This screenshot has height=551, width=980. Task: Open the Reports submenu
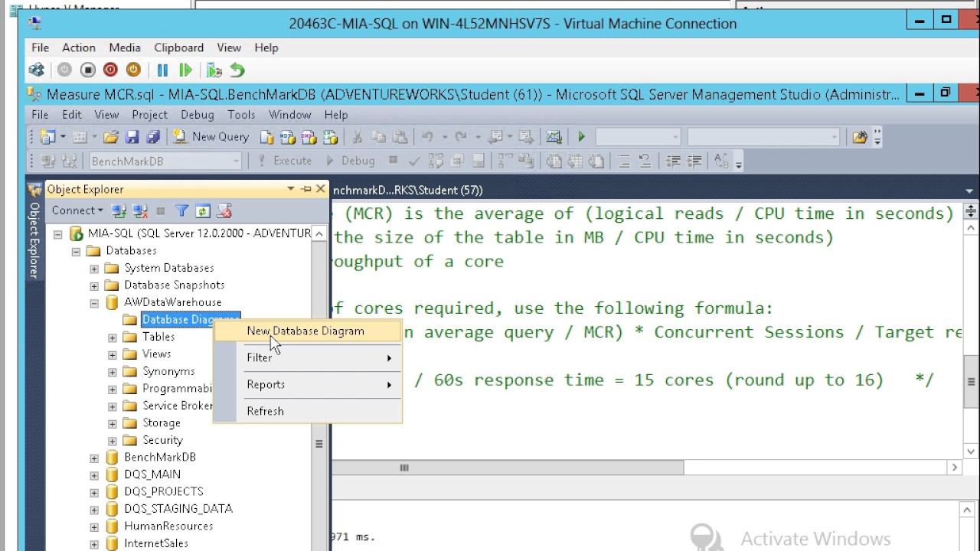tap(308, 384)
